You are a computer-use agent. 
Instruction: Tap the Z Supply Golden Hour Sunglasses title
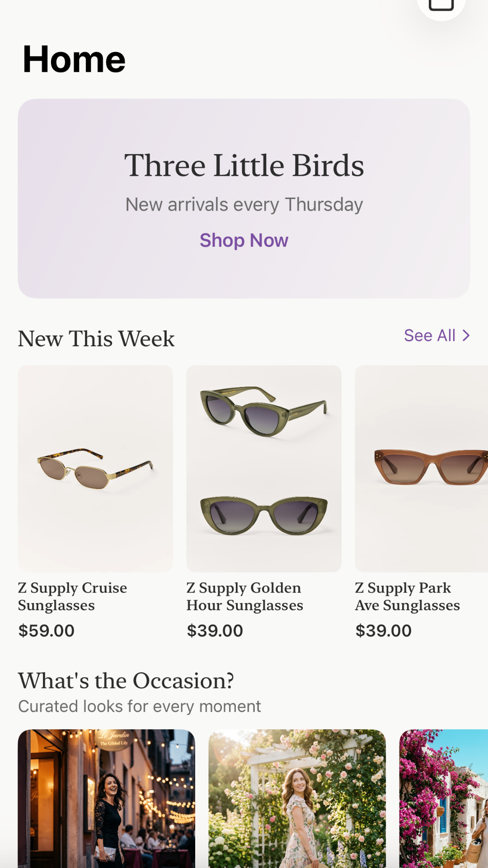point(244,596)
